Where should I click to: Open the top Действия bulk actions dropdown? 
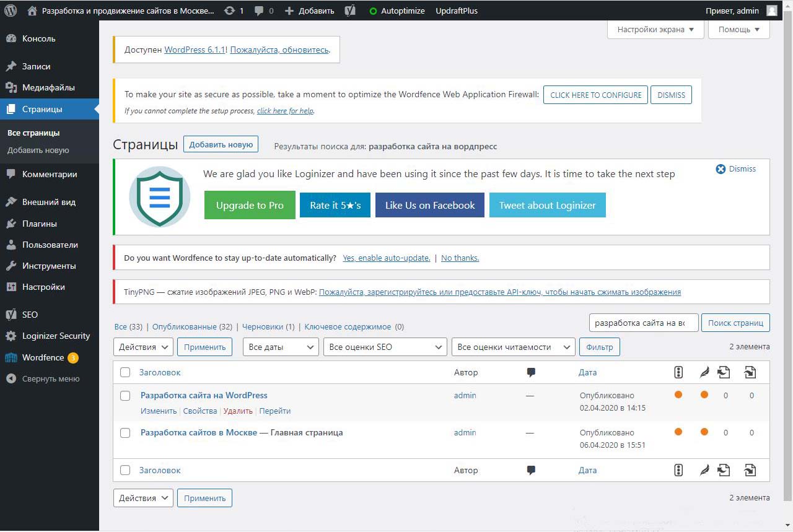pos(143,347)
